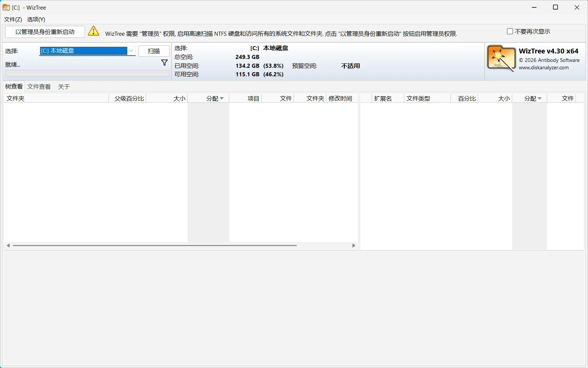
Task: Click the 不适用 reserved space value
Action: coord(350,66)
